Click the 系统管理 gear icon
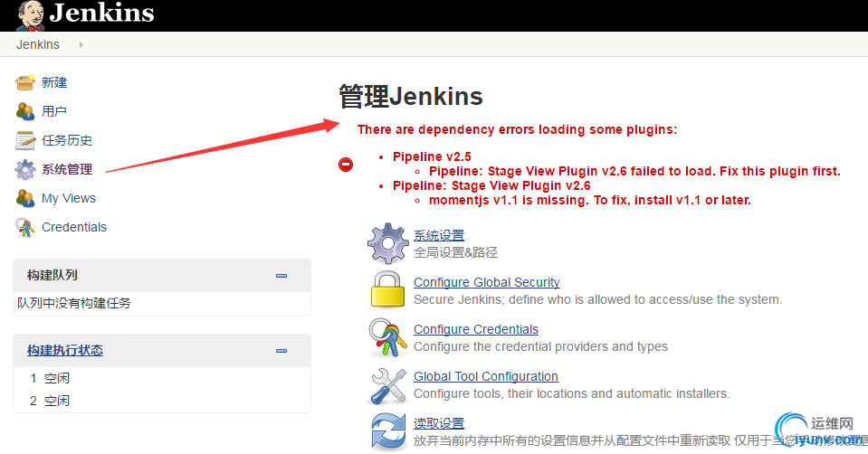The height and width of the screenshot is (454, 868). [25, 169]
